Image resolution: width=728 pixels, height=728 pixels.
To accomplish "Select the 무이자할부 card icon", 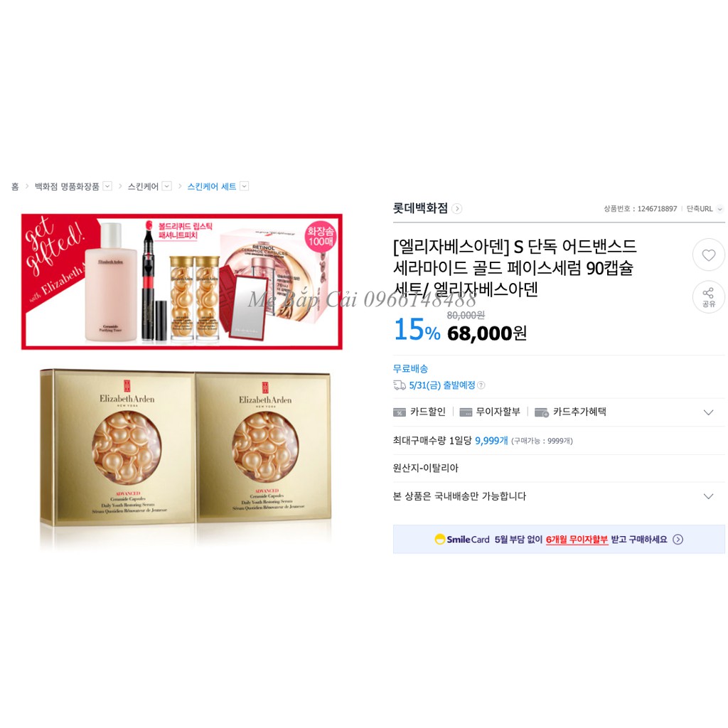I will 466,412.
